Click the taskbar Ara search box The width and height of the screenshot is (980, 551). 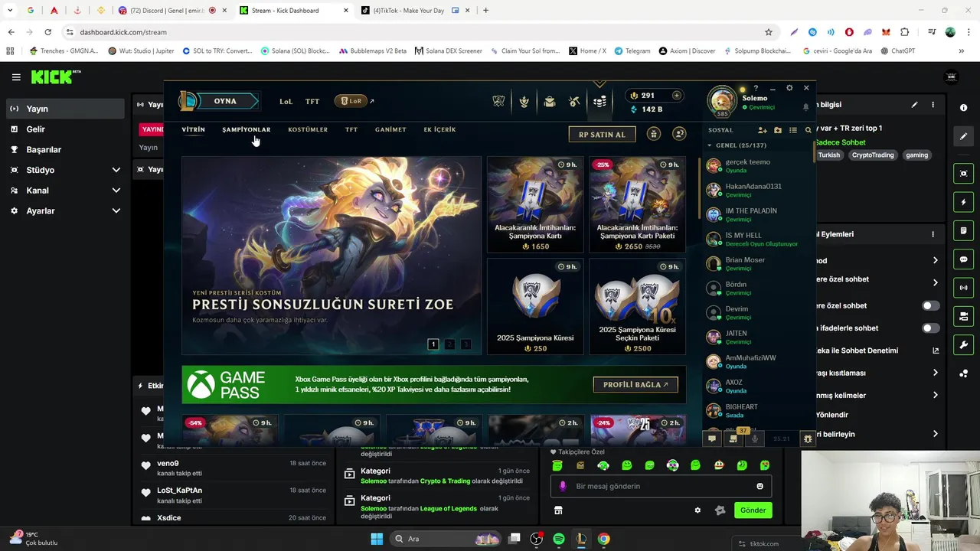[446, 539]
